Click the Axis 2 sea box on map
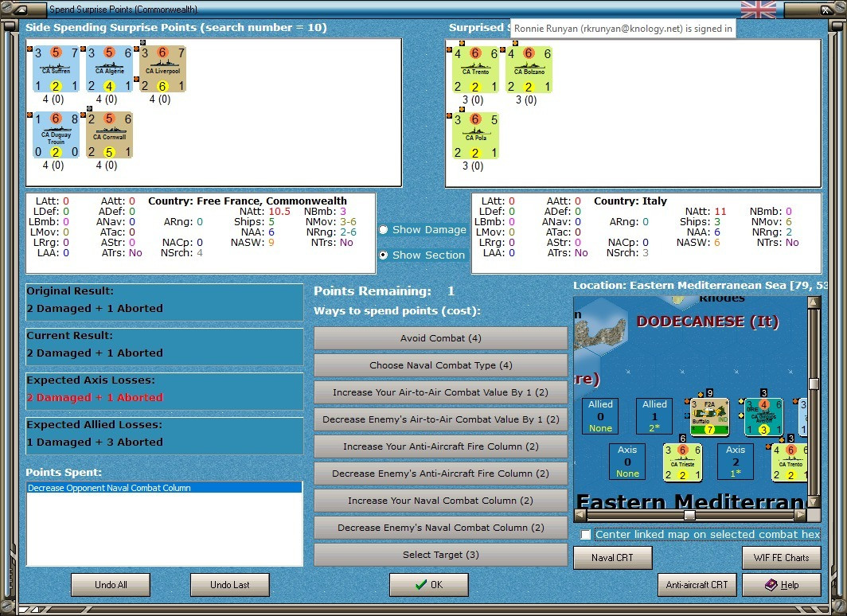This screenshot has width=847, height=616. (x=736, y=462)
